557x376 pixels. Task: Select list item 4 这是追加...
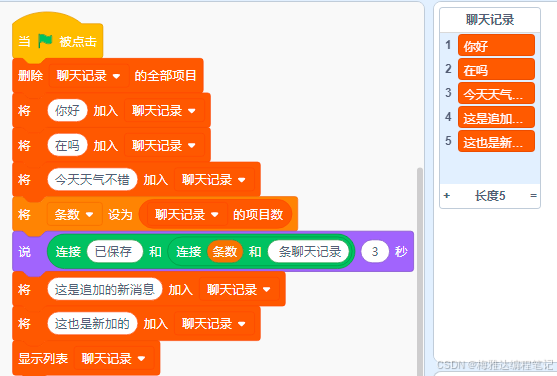pyautogui.click(x=496, y=117)
